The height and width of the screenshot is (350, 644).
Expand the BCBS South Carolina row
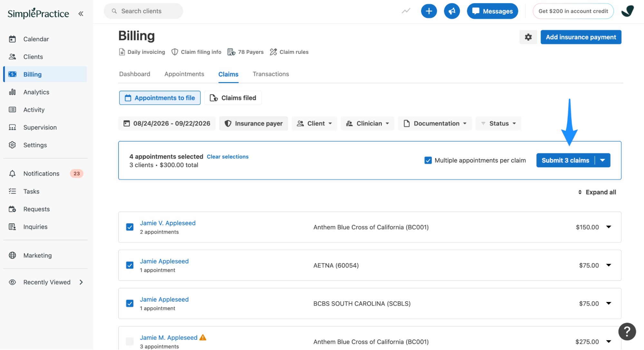tap(609, 303)
